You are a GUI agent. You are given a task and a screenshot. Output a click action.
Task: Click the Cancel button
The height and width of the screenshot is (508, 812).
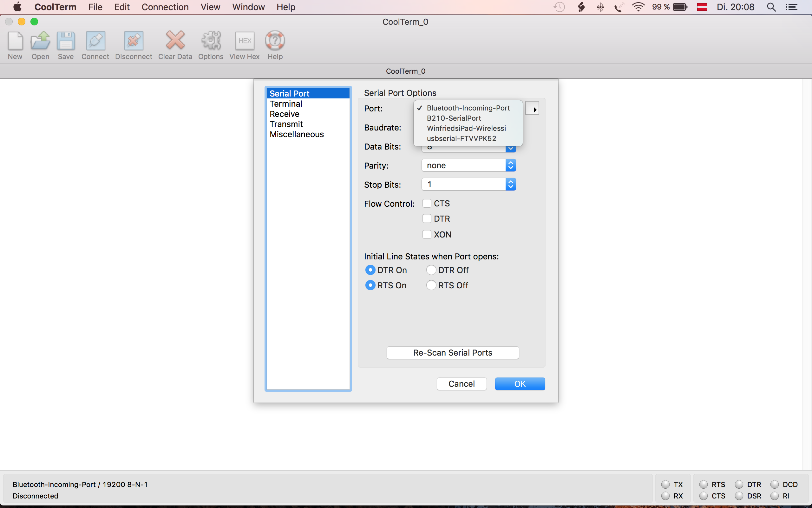(462, 384)
